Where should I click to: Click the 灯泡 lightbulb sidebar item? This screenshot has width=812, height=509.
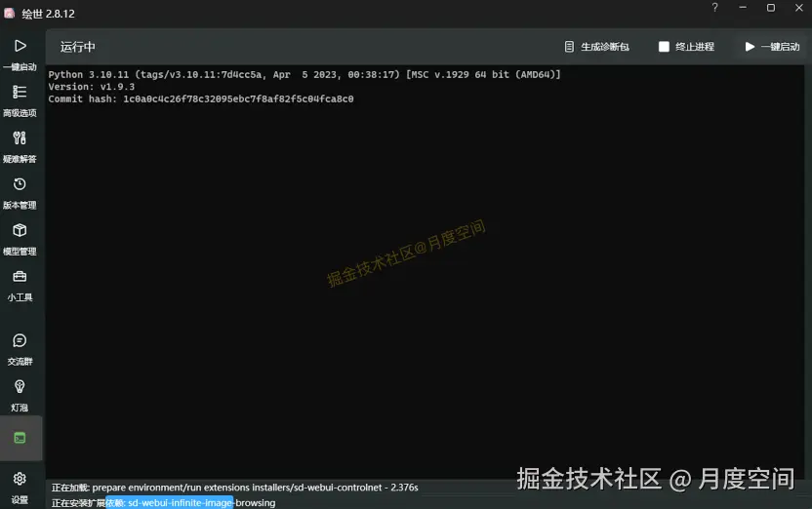[x=20, y=396]
